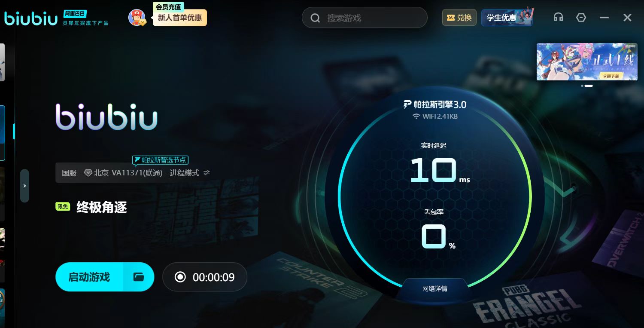The image size is (644, 328).
Task: Click the biubiu logo at top left
Action: point(30,18)
